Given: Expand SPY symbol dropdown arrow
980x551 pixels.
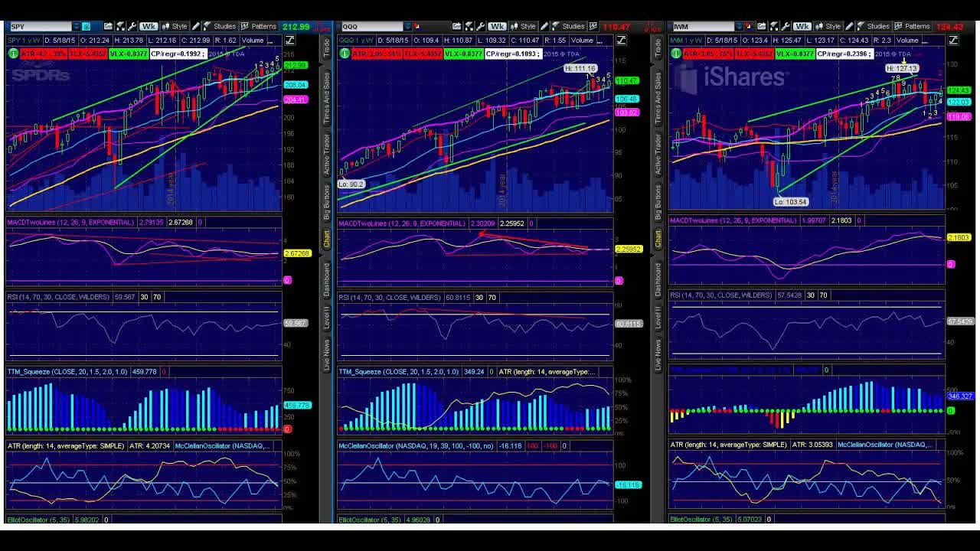Looking at the screenshot, I should point(76,27).
